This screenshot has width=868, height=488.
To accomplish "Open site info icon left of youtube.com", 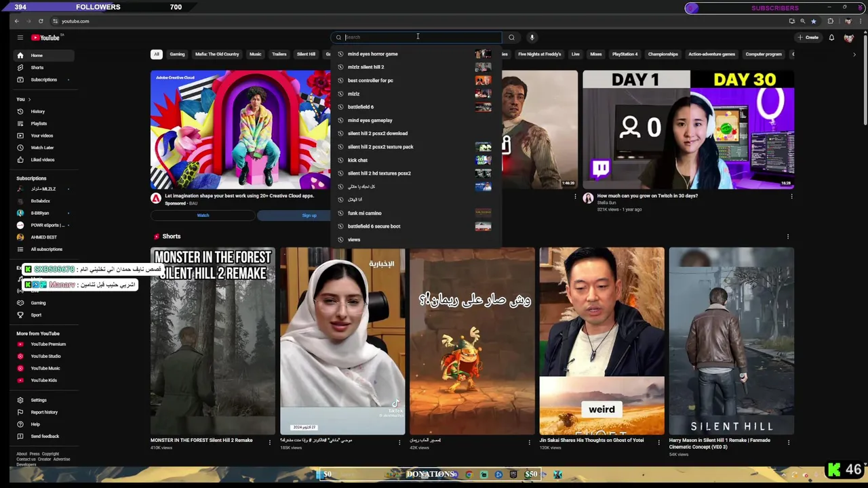I will tap(55, 21).
